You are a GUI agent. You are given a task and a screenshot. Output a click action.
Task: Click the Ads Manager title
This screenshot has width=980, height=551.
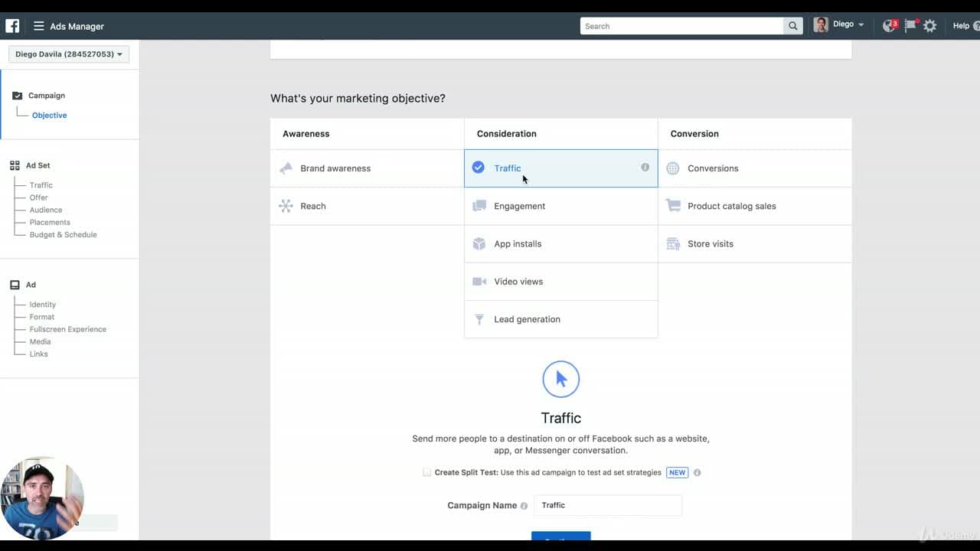coord(77,26)
